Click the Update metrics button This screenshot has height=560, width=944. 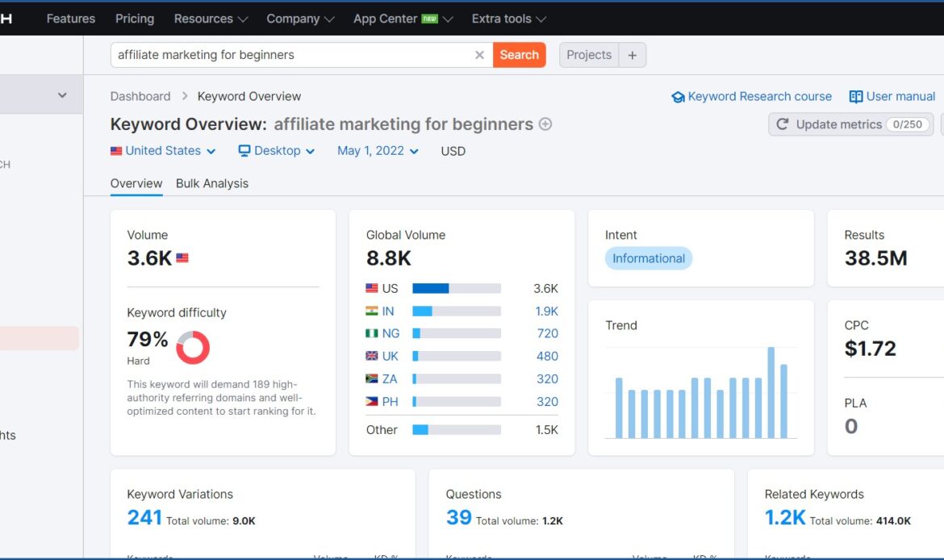pyautogui.click(x=850, y=124)
